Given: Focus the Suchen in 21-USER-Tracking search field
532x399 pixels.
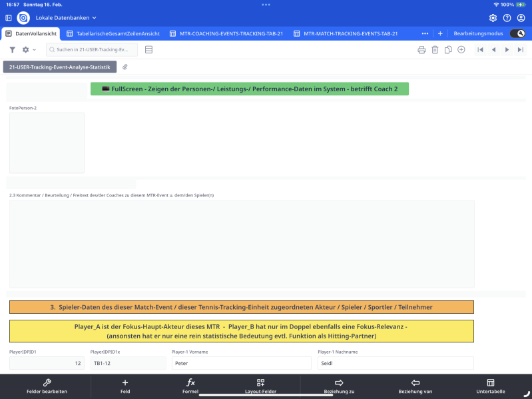Looking at the screenshot, I should click(x=92, y=49).
